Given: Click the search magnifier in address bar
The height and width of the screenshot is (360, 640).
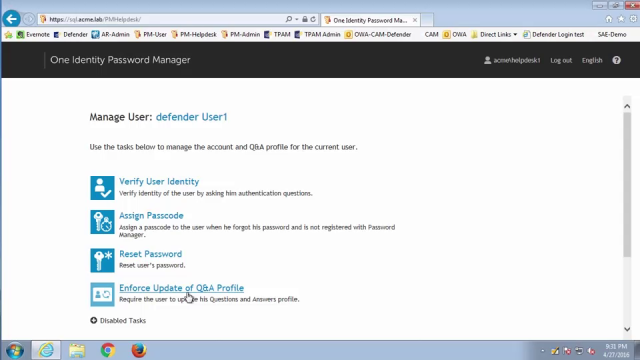Looking at the screenshot, I should (289, 19).
